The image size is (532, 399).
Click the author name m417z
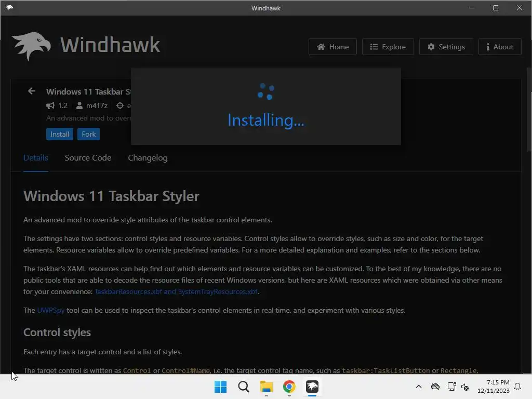97,106
